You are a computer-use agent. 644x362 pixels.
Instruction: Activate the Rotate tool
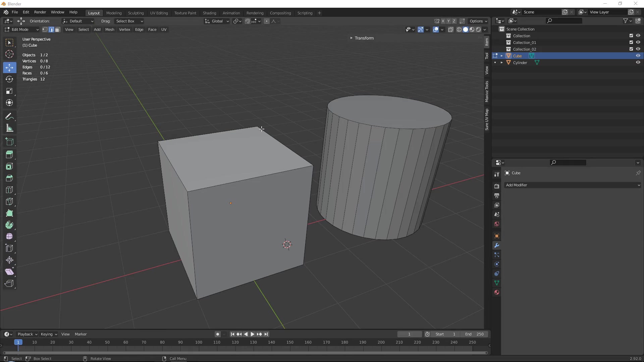9,79
